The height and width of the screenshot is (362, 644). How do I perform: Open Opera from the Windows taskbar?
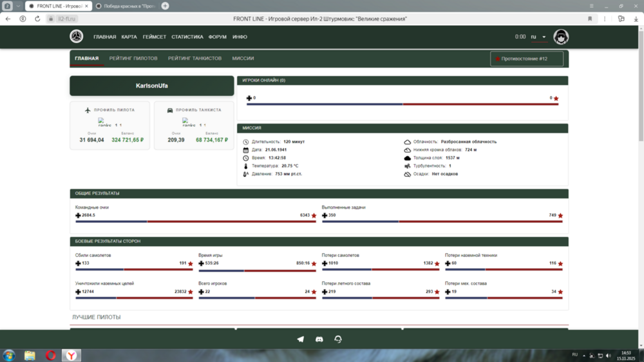click(x=50, y=355)
